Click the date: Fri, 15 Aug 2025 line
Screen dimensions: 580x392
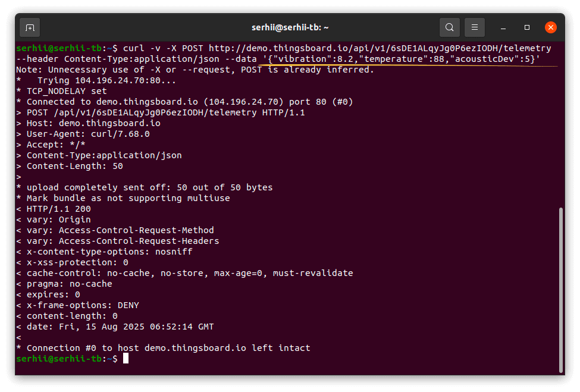pos(120,327)
